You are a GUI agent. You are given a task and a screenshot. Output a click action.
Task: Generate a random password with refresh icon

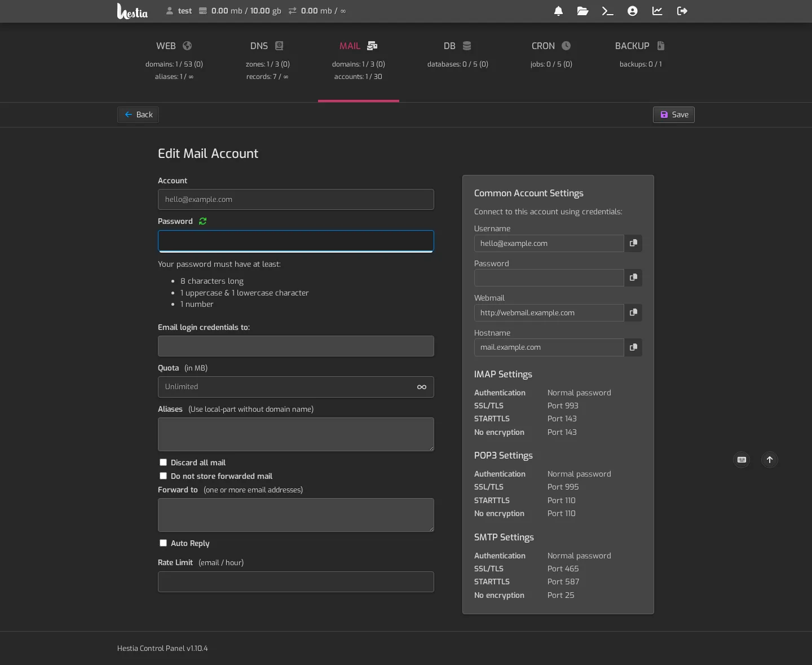[x=203, y=221]
